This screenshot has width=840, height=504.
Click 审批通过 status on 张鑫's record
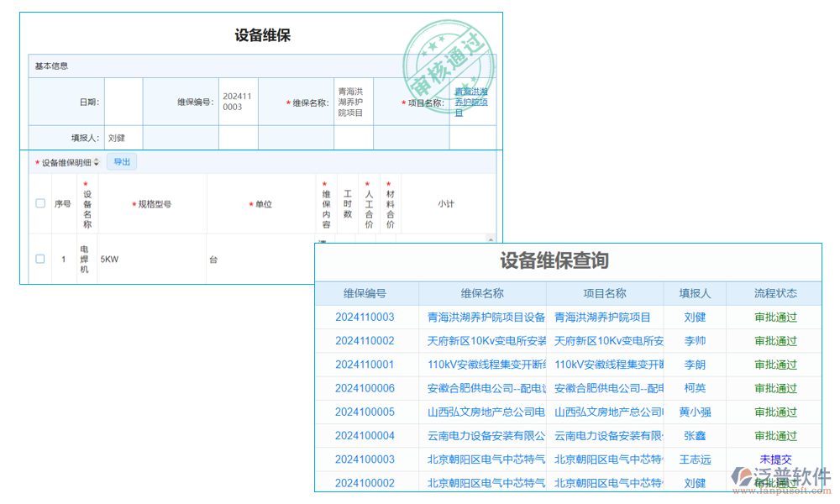775,435
